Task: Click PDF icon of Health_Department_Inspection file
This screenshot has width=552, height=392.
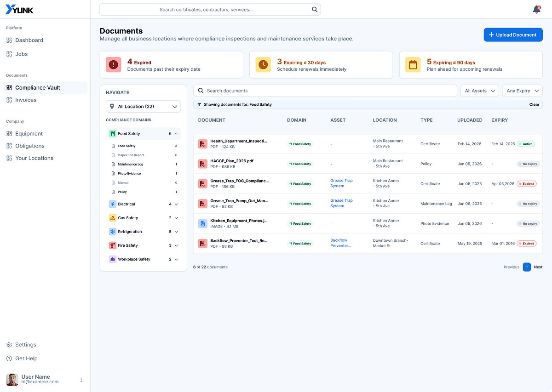Action: (202, 144)
